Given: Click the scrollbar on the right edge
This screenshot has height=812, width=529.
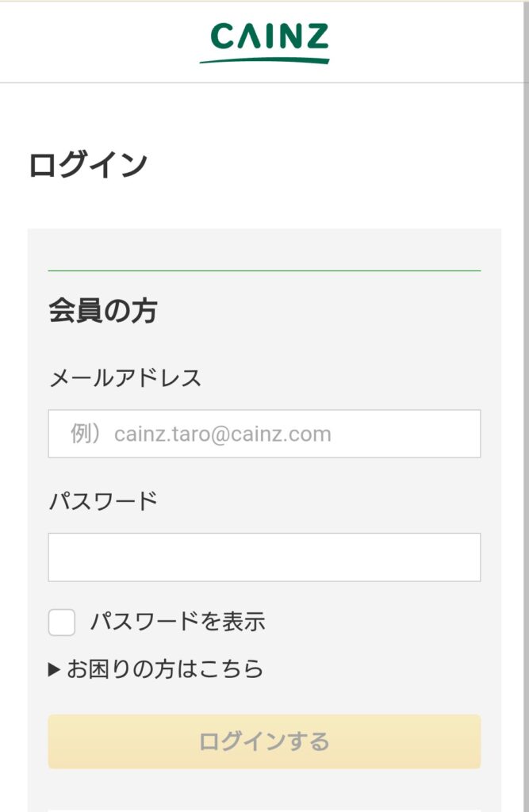Looking at the screenshot, I should 526,396.
